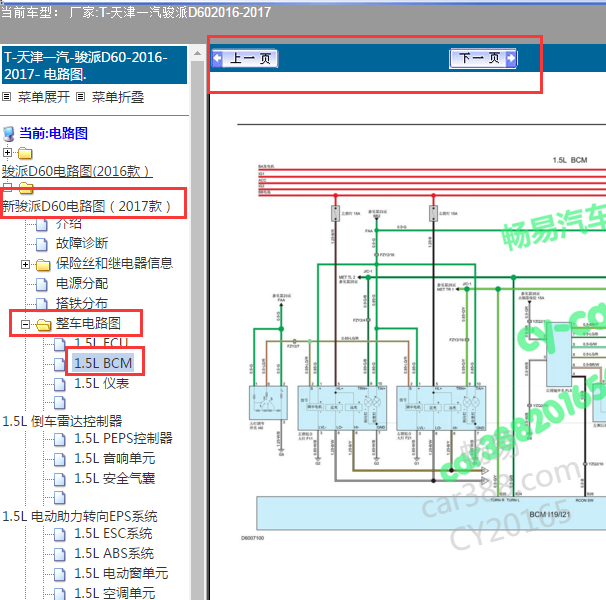Click open-folder icon beside 整车电路图

pyautogui.click(x=43, y=325)
